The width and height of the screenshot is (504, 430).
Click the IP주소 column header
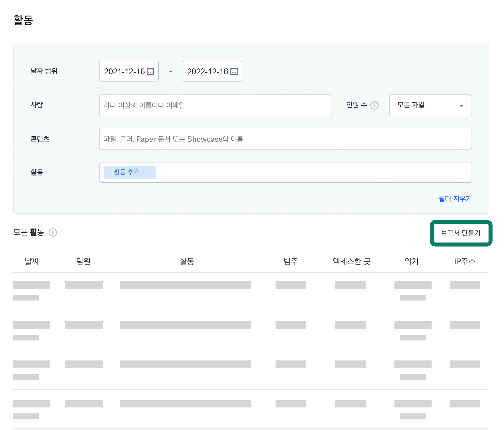click(465, 261)
